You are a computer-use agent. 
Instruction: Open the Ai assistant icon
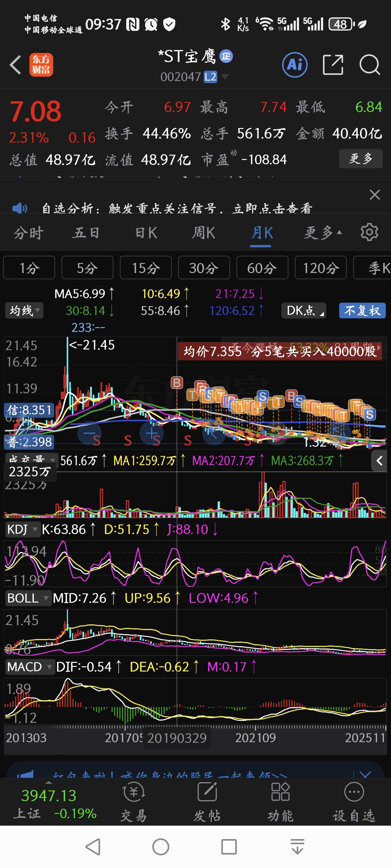pos(295,65)
